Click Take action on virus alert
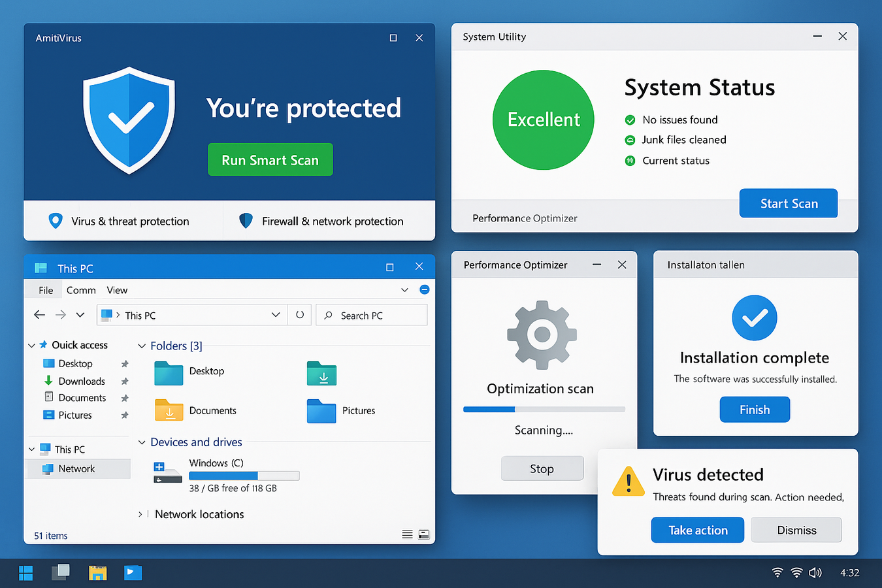This screenshot has height=588, width=882. click(x=697, y=530)
